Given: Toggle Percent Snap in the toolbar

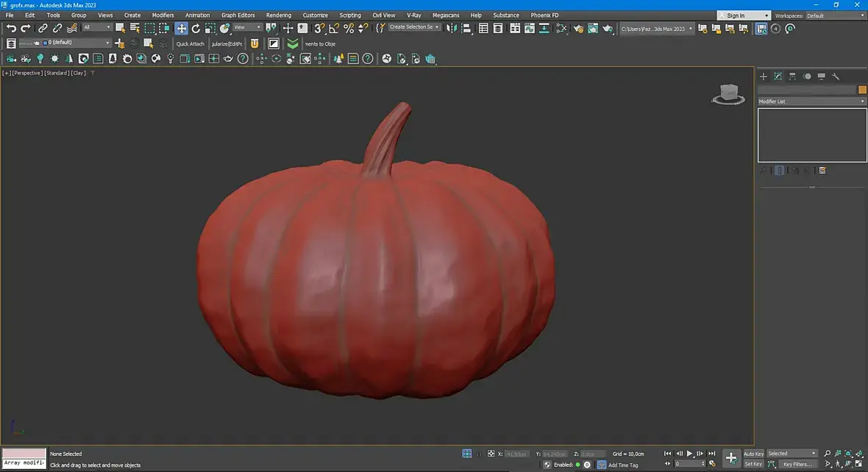Looking at the screenshot, I should click(x=349, y=28).
